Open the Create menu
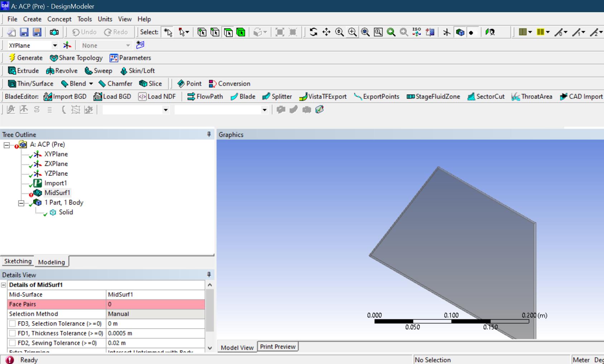Screen dimensions: 604x364 tap(32, 19)
